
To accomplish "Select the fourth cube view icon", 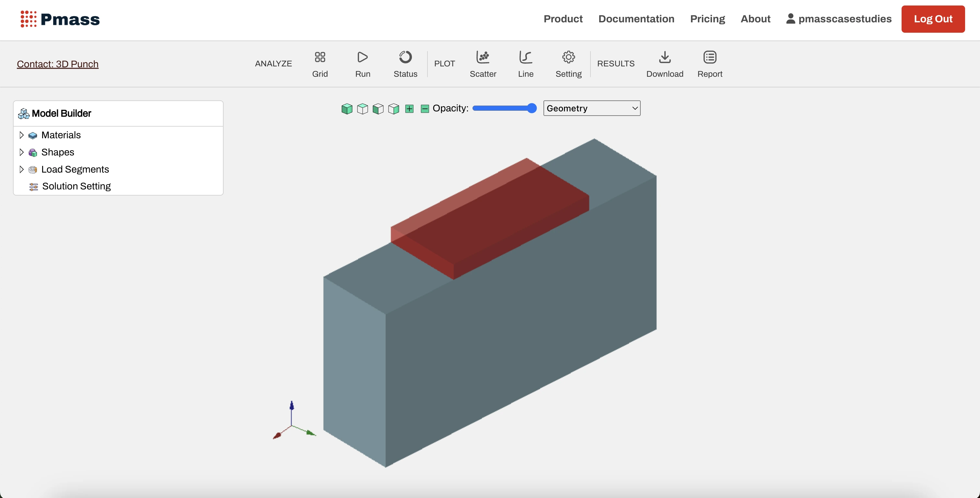I will point(393,109).
